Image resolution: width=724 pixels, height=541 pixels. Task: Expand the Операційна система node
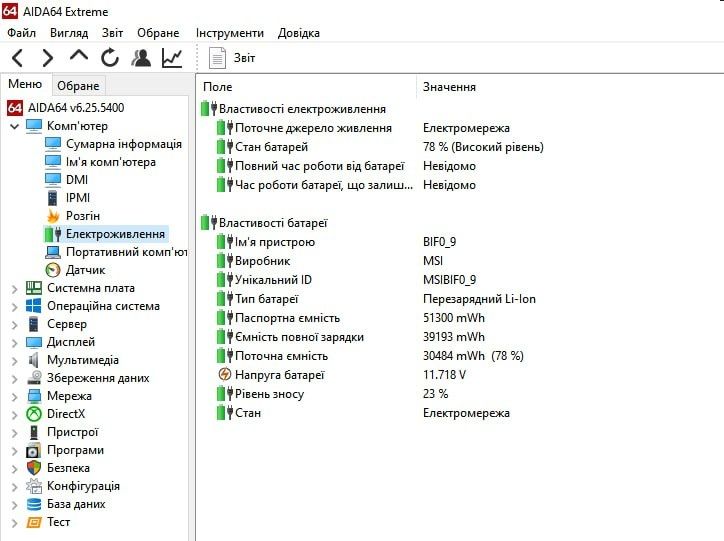click(14, 307)
